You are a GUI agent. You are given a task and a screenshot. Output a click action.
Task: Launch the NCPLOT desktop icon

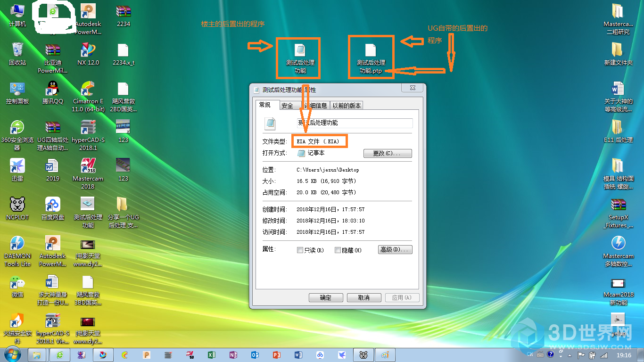(x=17, y=209)
